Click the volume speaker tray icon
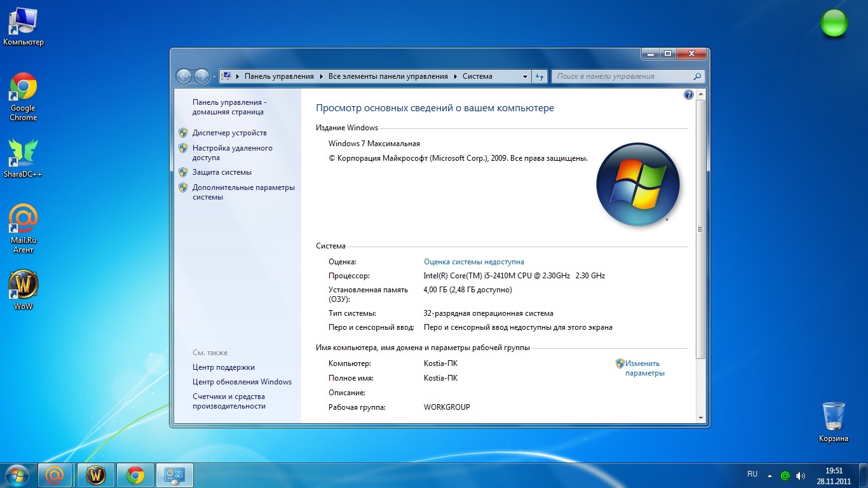The image size is (868, 488). (801, 475)
